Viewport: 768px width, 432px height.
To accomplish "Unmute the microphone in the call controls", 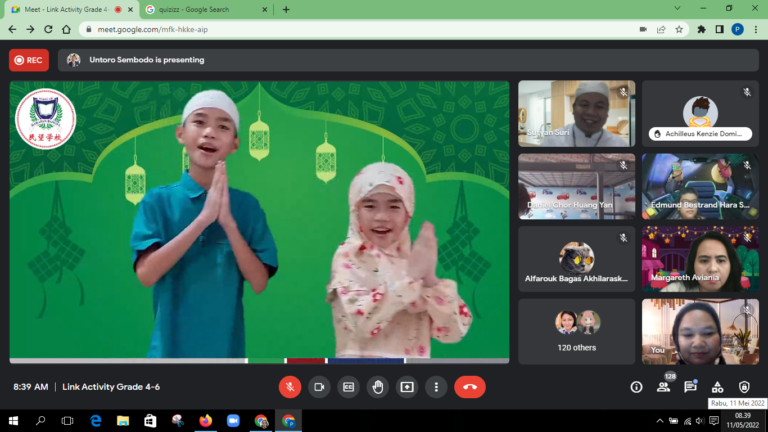I will point(290,386).
